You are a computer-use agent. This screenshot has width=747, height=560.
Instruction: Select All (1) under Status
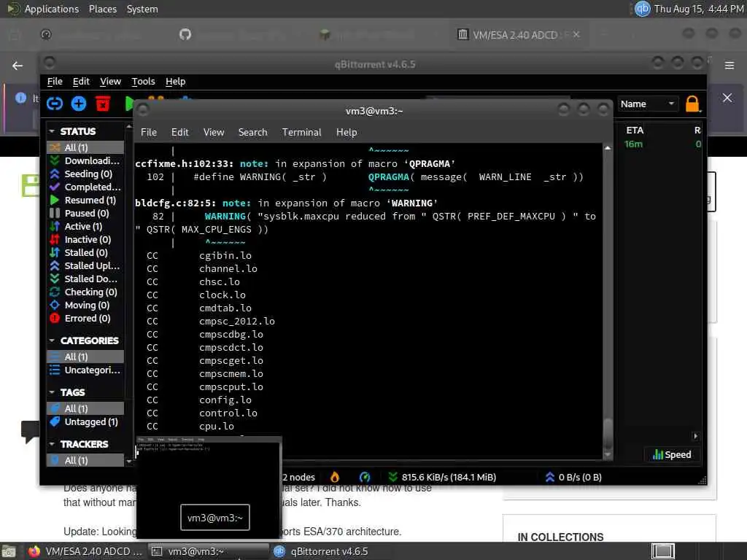86,147
